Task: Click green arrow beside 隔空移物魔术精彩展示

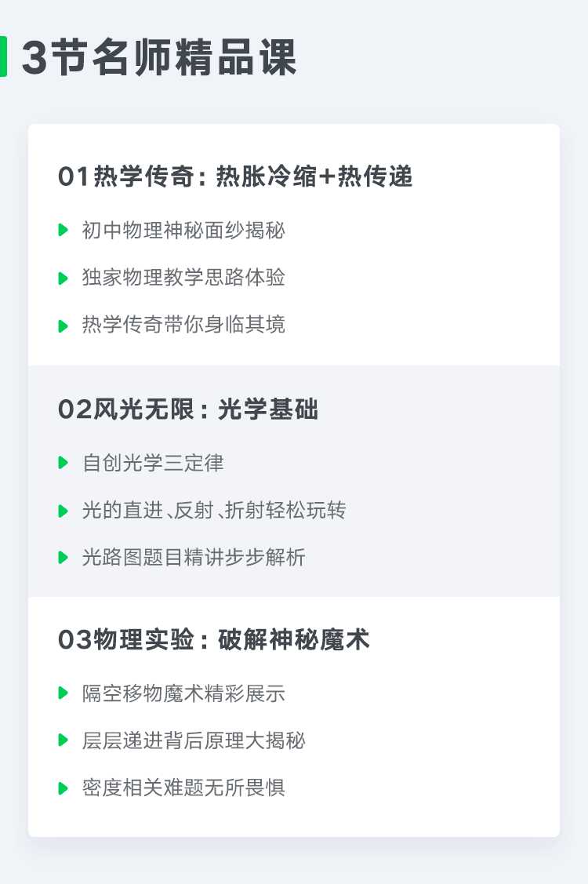Action: tap(64, 693)
